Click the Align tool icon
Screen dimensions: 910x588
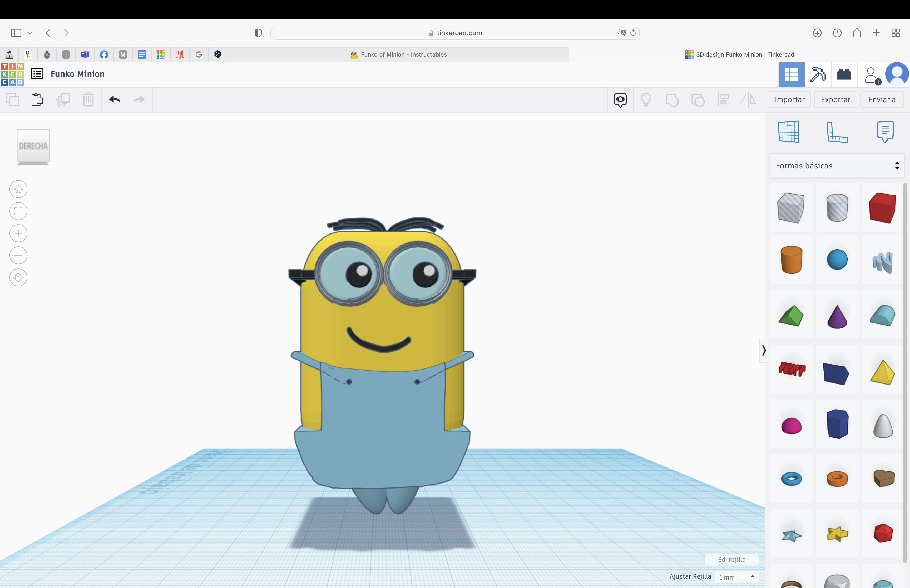[x=723, y=100]
